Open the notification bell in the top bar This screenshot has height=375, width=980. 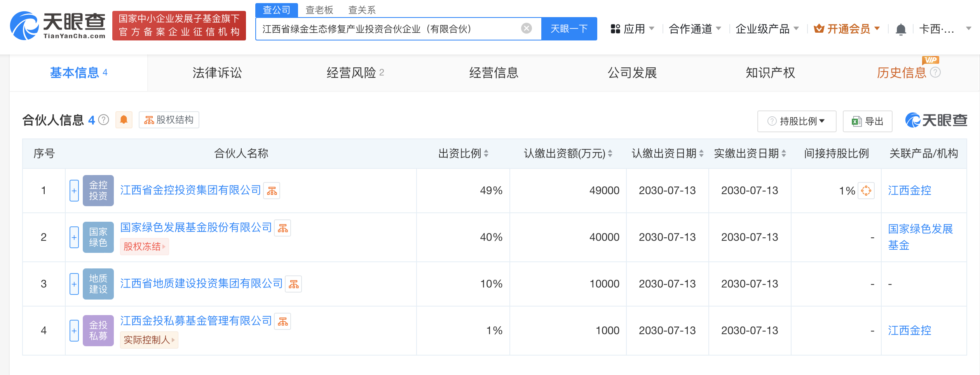pyautogui.click(x=901, y=29)
